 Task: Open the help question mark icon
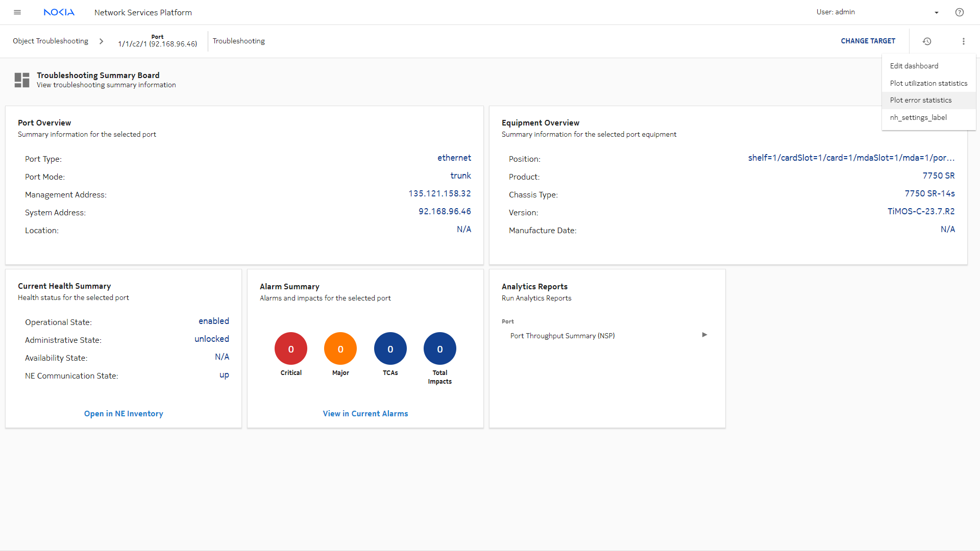click(x=960, y=12)
